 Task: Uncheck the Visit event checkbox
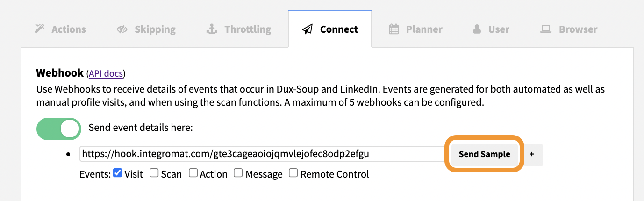pos(117,173)
